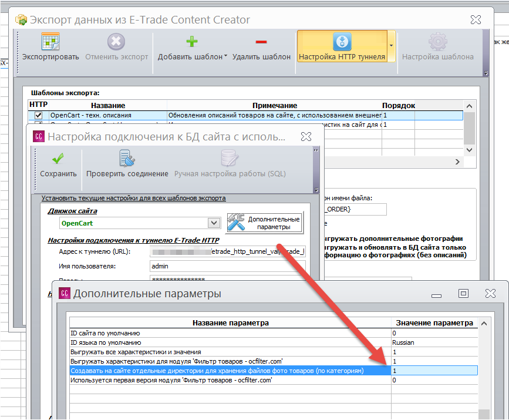Close the Экспорт данных window
This screenshot has width=509, height=420.
pos(476,20)
